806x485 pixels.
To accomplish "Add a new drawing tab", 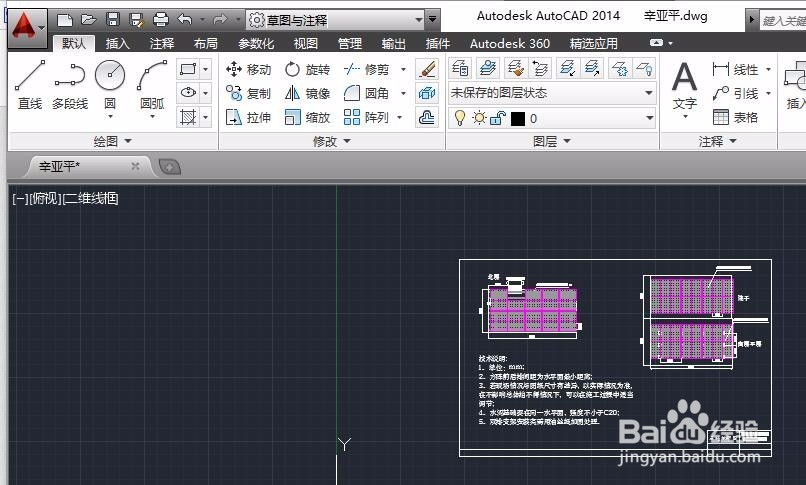I will pos(170,166).
